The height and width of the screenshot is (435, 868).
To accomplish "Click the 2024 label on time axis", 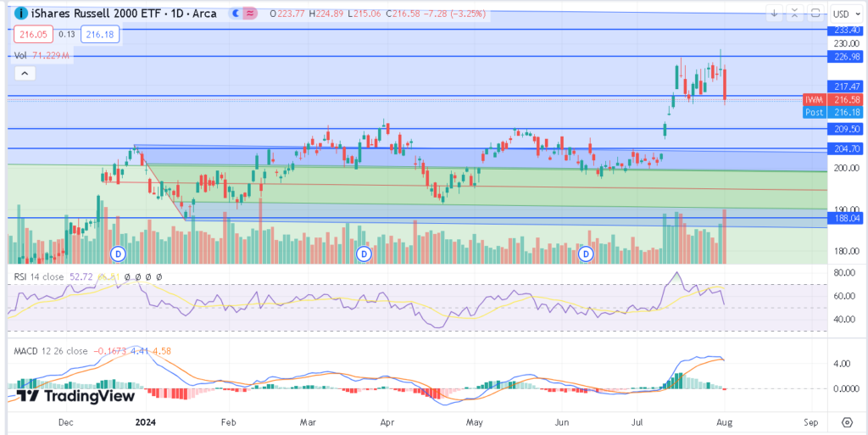I will 146,422.
